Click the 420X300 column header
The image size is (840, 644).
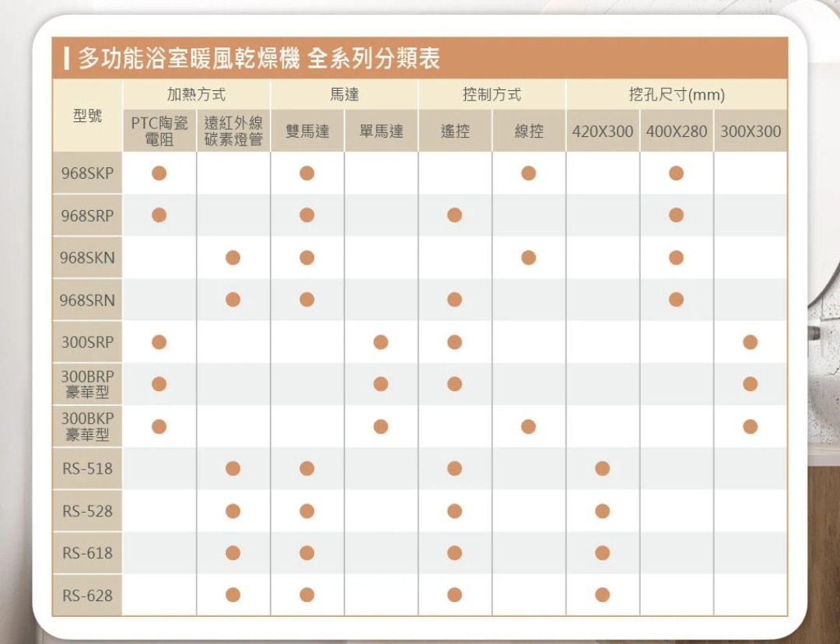[603, 131]
